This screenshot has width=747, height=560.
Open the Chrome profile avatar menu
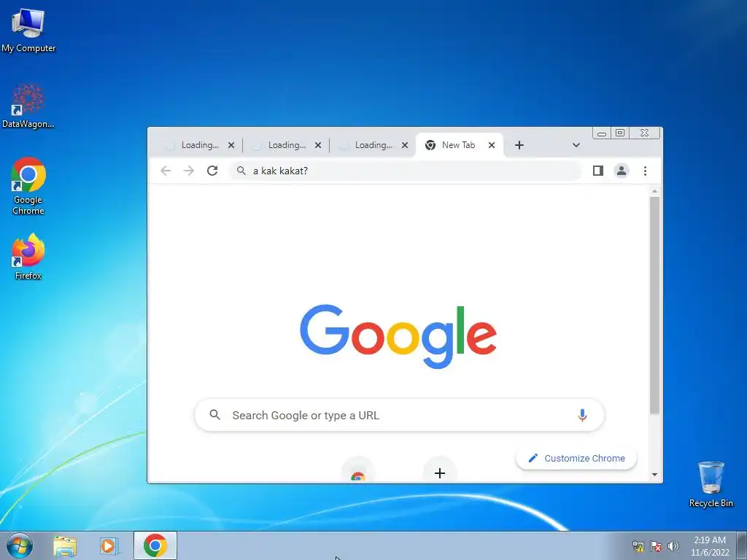(622, 171)
